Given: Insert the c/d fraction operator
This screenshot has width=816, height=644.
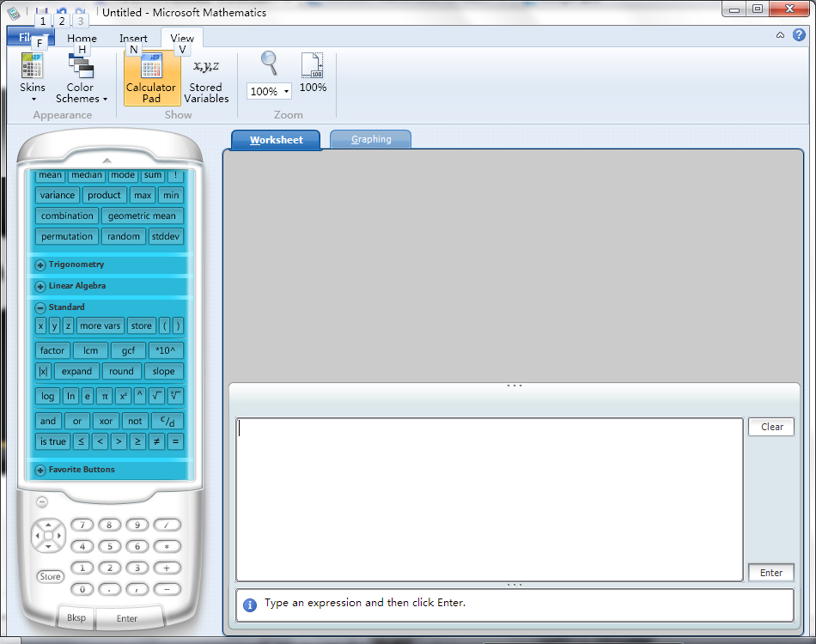Looking at the screenshot, I should pyautogui.click(x=167, y=421).
